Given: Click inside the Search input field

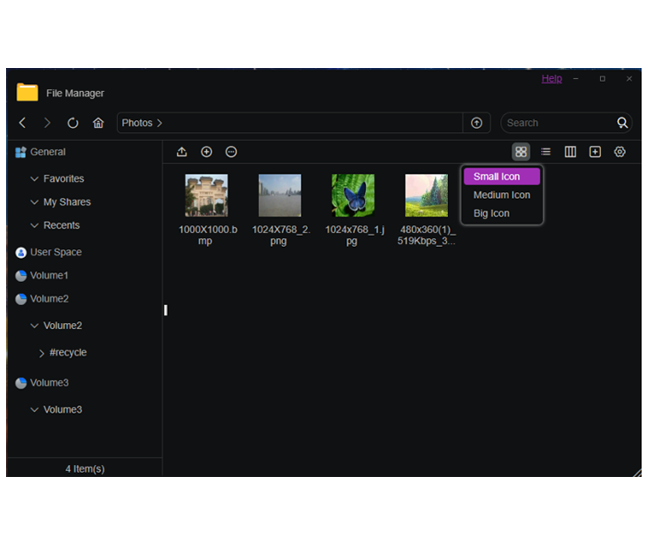Looking at the screenshot, I should pyautogui.click(x=555, y=123).
